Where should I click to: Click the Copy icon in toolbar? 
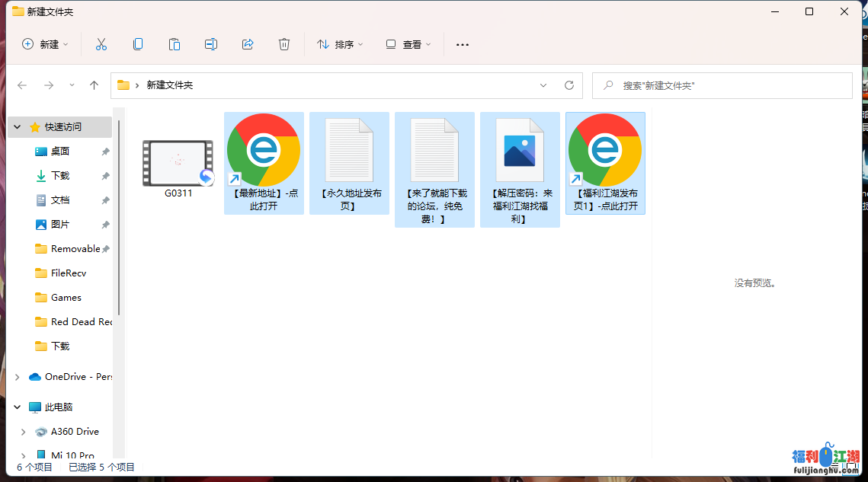tap(138, 44)
